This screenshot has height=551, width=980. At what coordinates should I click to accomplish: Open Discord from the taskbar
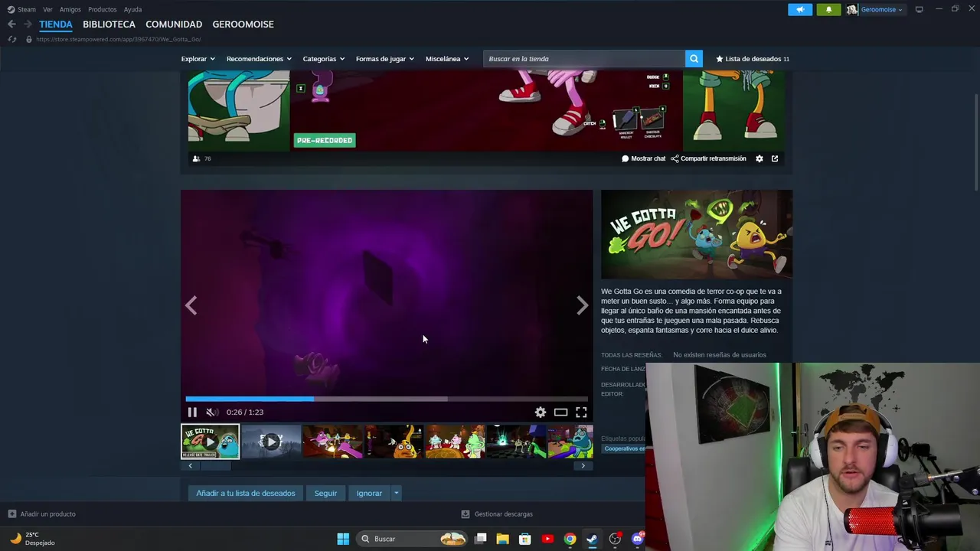(x=637, y=539)
